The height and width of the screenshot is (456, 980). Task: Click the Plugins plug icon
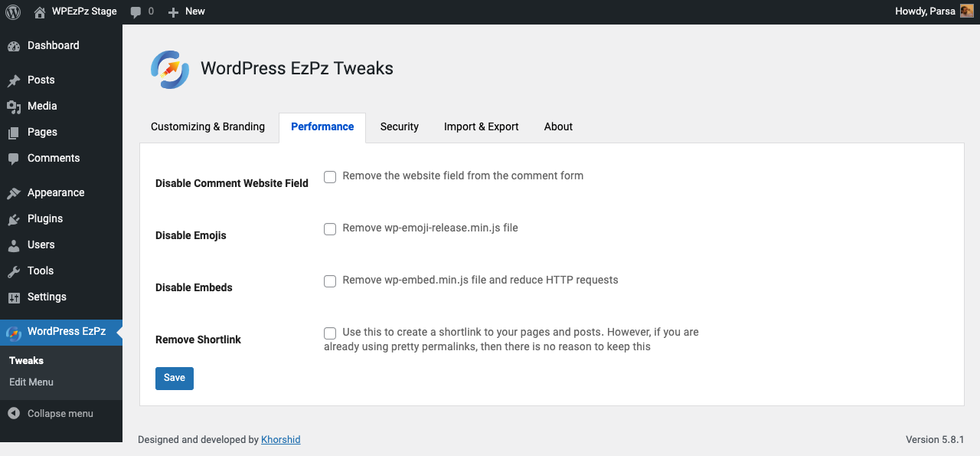[x=13, y=219]
